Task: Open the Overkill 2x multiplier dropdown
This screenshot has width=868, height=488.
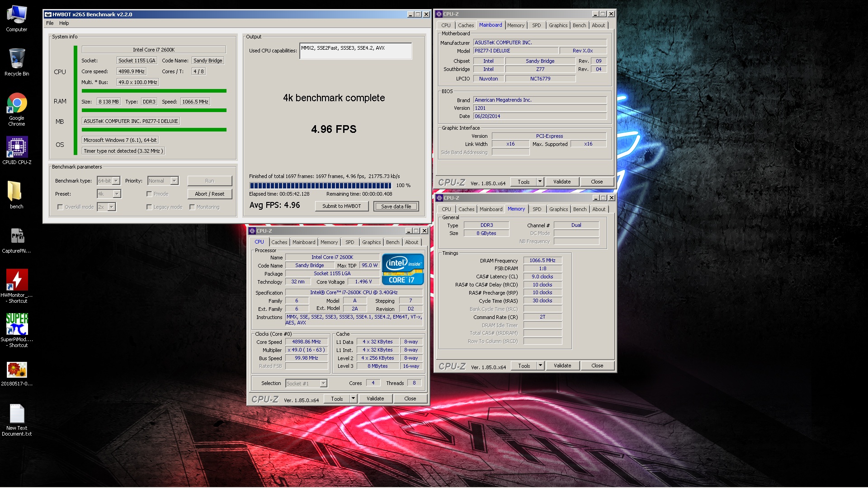Action: (x=112, y=207)
